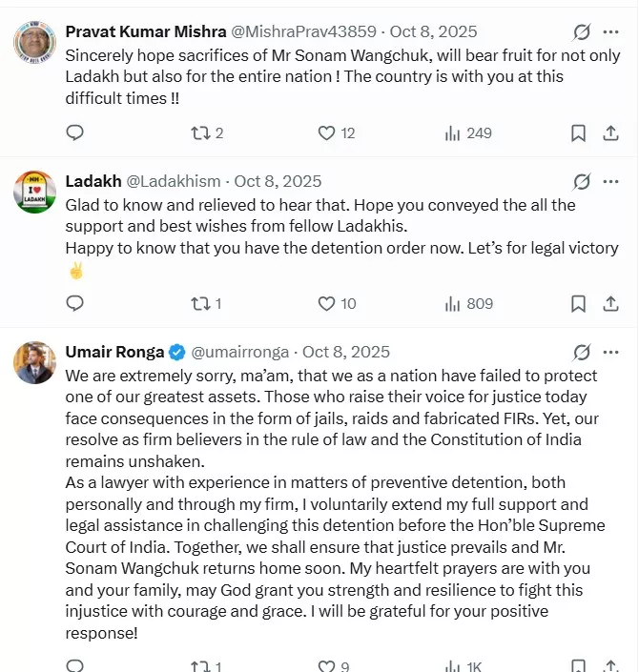639x672 pixels.
Task: Open more options on Umair Ronga's tweet
Action: pyautogui.click(x=611, y=352)
